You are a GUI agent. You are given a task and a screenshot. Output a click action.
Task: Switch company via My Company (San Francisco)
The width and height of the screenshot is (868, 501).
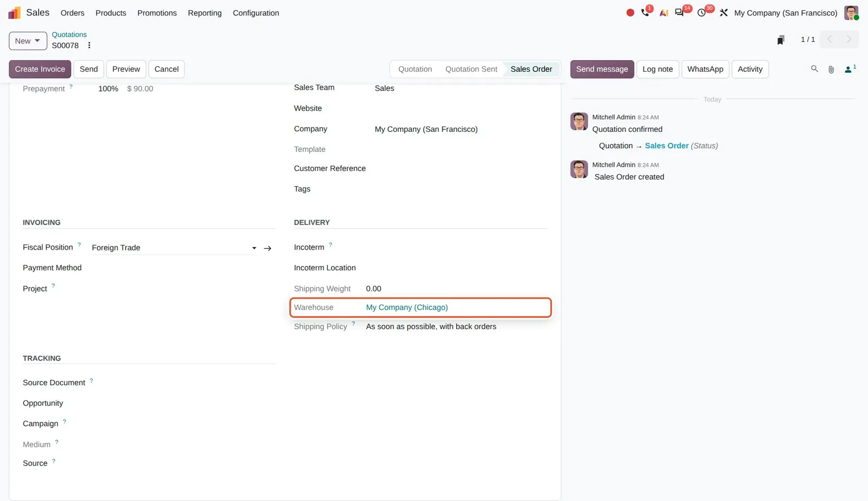coord(786,13)
